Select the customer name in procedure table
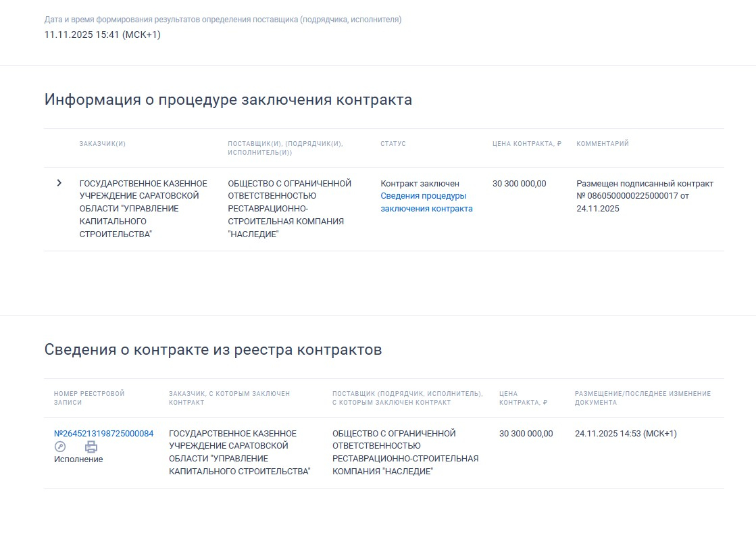The height and width of the screenshot is (552, 756). (143, 209)
